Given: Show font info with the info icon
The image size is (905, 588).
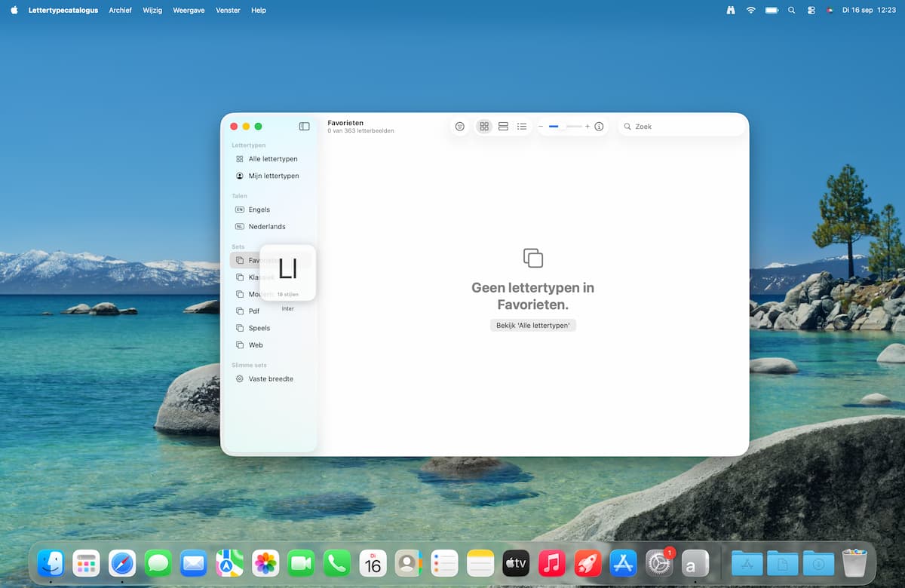Looking at the screenshot, I should coord(600,127).
